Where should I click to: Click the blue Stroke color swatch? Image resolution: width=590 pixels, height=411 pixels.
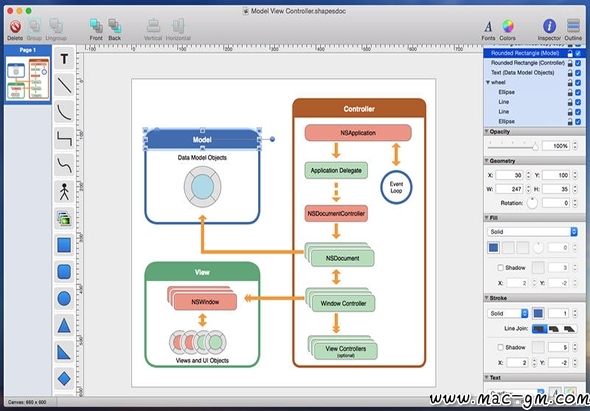tap(538, 313)
